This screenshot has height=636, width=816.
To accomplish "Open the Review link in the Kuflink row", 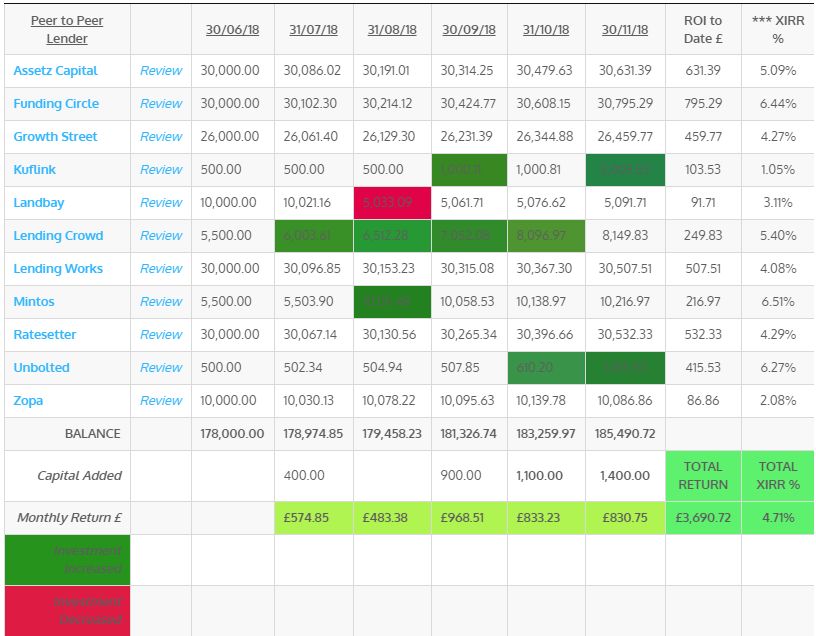I will pos(161,170).
